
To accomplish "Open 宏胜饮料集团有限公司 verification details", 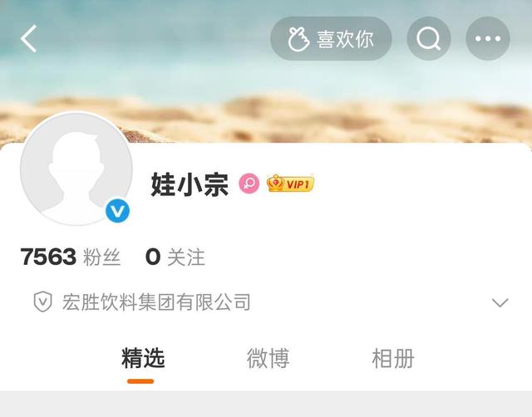I will click(x=156, y=302).
